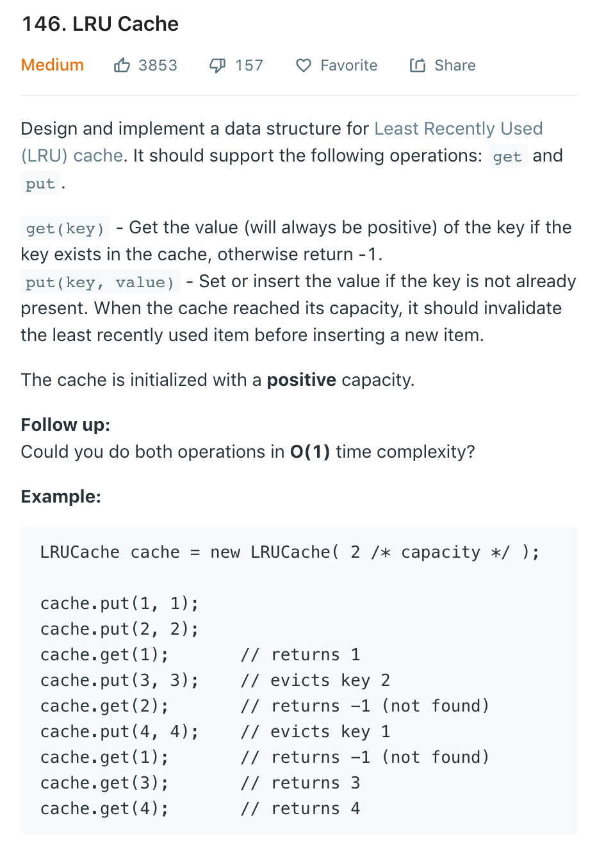Click the heart icon to favorite
Viewport: 597px width, 868px height.
tap(304, 65)
